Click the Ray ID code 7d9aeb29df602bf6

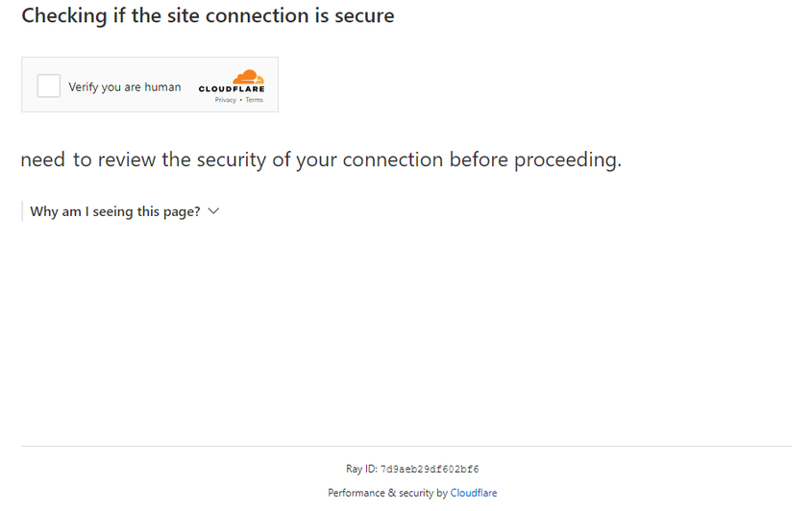(x=430, y=470)
